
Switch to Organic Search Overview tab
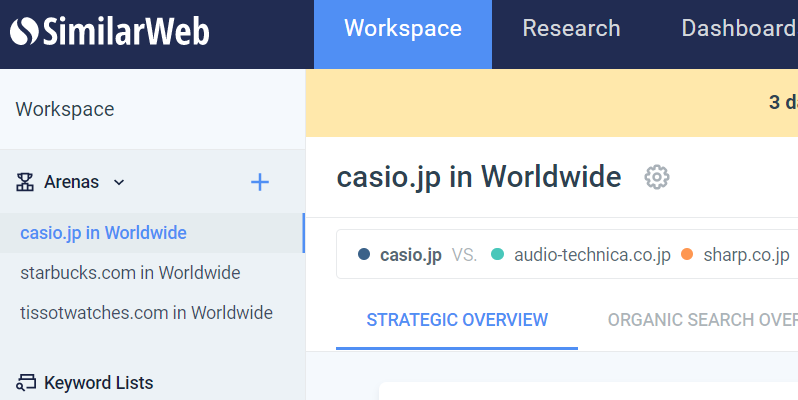tap(702, 320)
